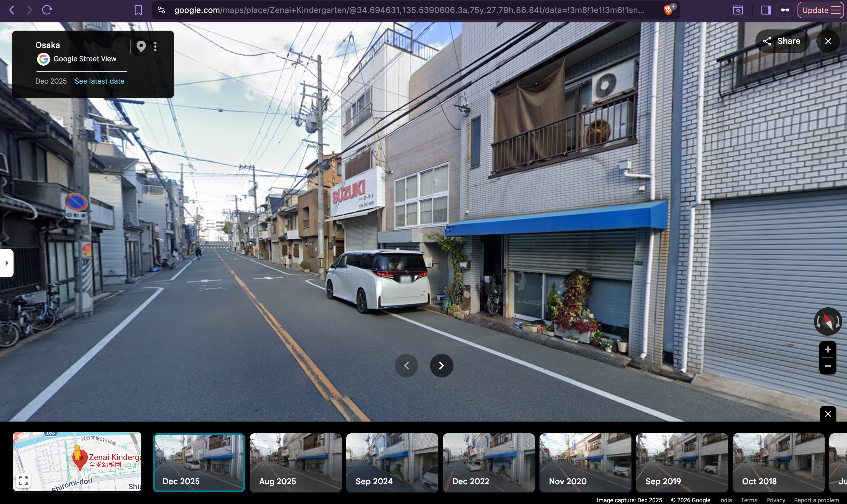Open site settings icon in address bar
Screen dimensions: 847x504
click(161, 10)
